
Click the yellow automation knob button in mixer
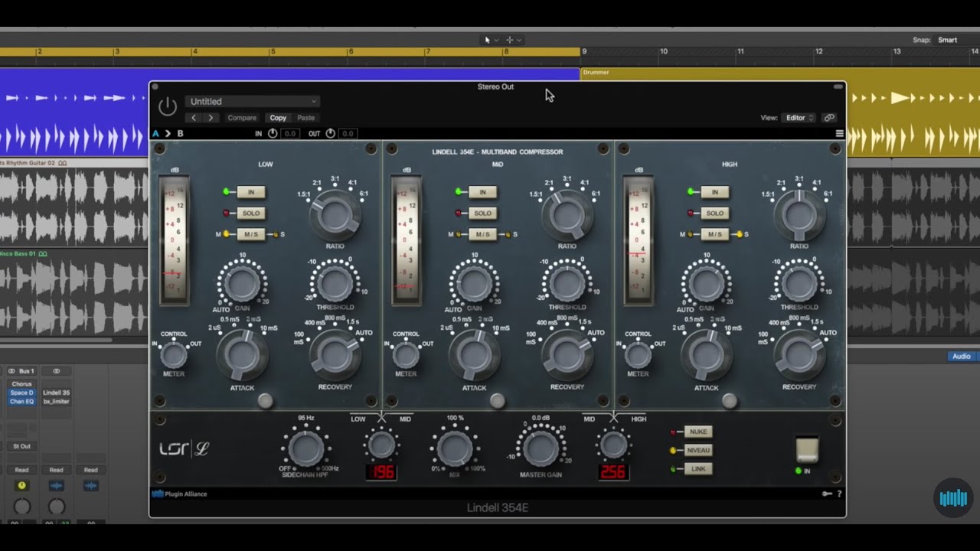(21, 486)
